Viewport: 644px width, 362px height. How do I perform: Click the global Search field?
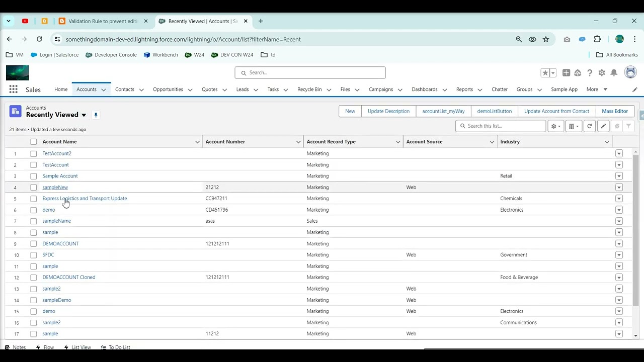[x=310, y=73]
